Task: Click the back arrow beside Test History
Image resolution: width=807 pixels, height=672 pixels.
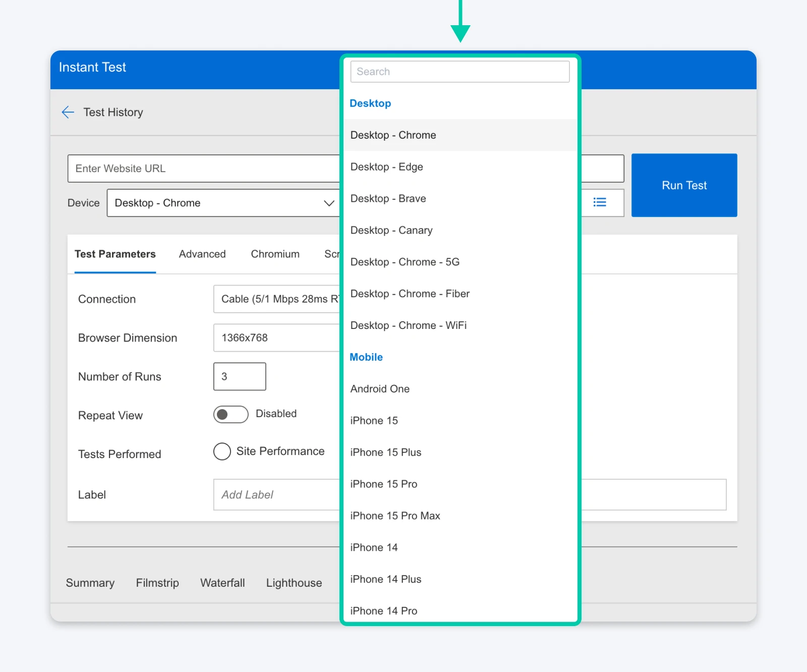Action: pos(68,112)
